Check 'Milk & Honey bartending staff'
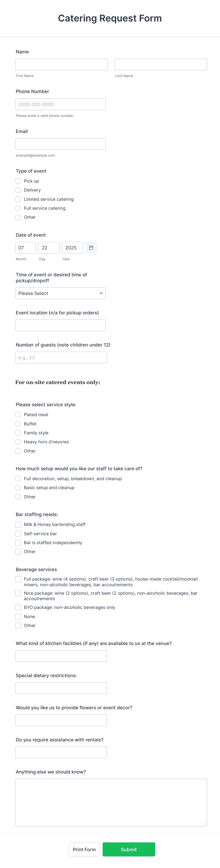Screen dimensions: 220x868 [18, 524]
